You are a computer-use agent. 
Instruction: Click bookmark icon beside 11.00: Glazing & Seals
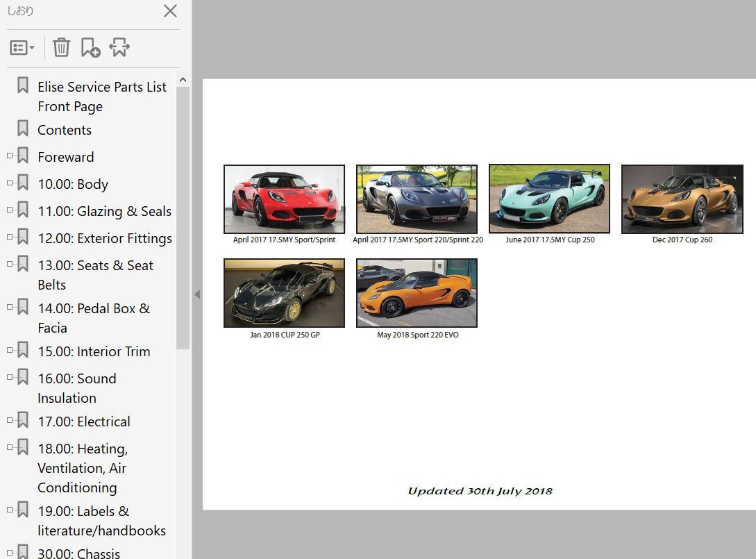tap(23, 209)
